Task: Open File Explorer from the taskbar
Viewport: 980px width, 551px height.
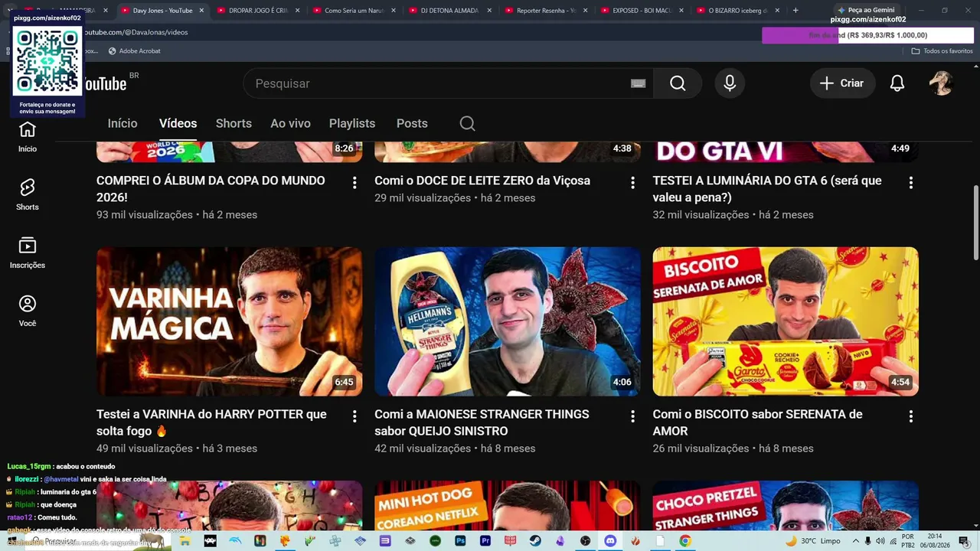Action: pos(185,541)
